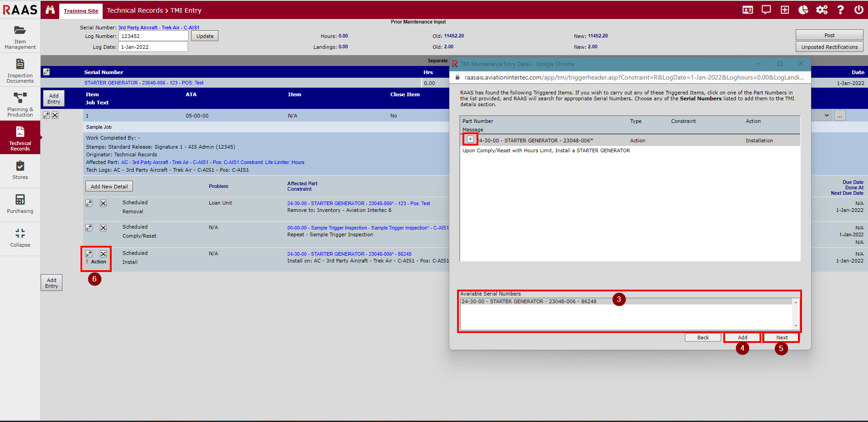This screenshot has width=868, height=422.
Task: Open Purchasing module
Action: [x=20, y=205]
